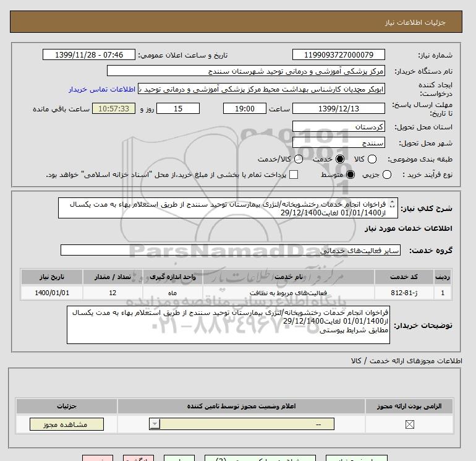Click the need date cell 1400/01/01
476x461 pixels.
click(52, 293)
